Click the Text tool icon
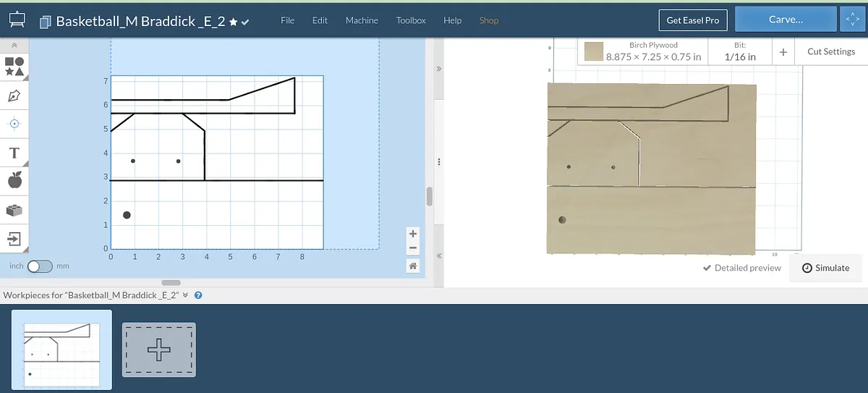This screenshot has height=393, width=868. 14,153
